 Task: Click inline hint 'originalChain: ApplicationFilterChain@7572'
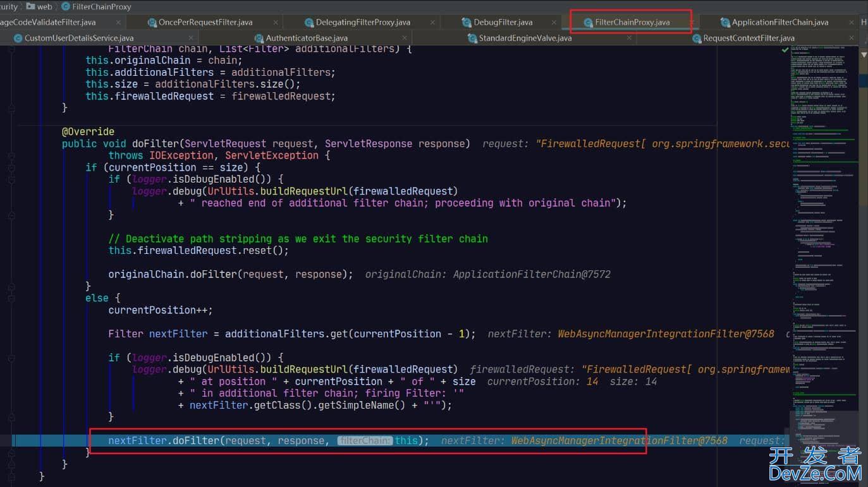point(488,274)
